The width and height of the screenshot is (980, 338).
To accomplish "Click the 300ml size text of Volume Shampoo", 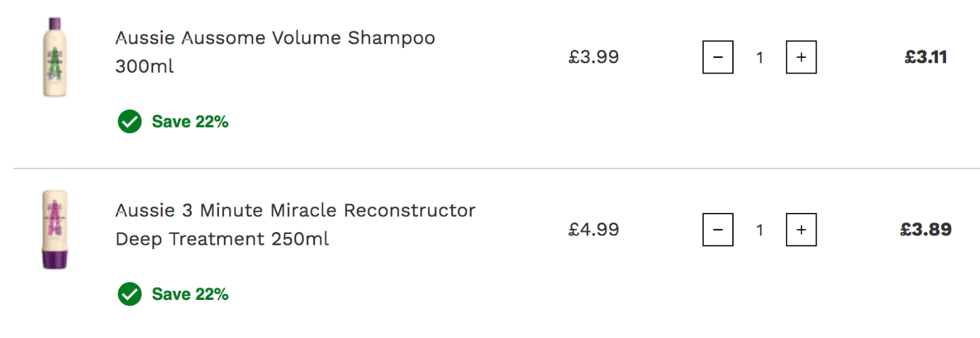I will (x=144, y=67).
